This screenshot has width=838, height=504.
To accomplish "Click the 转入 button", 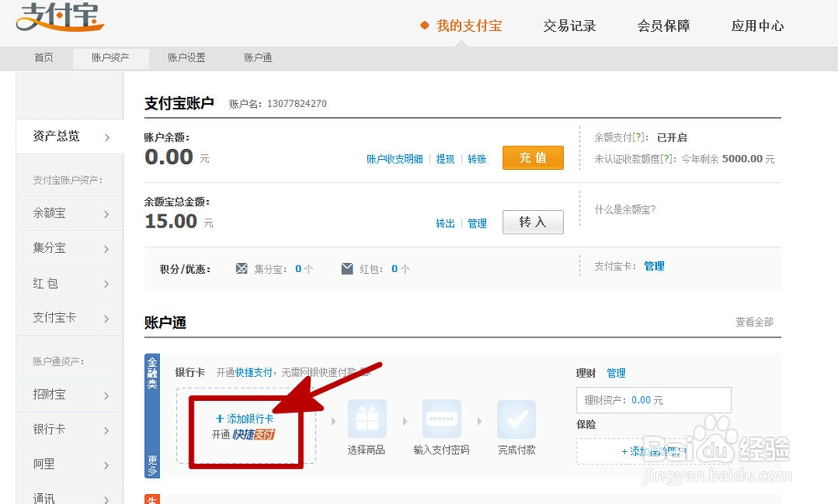I will point(532,222).
